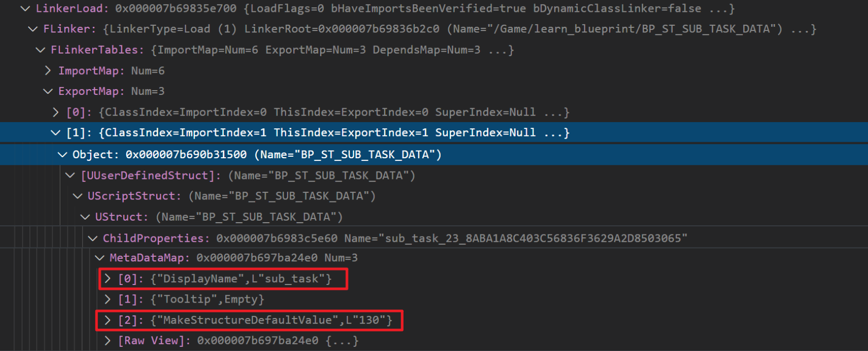This screenshot has height=351, width=868.
Task: Expand the [Raw View] node
Action: tap(107, 341)
